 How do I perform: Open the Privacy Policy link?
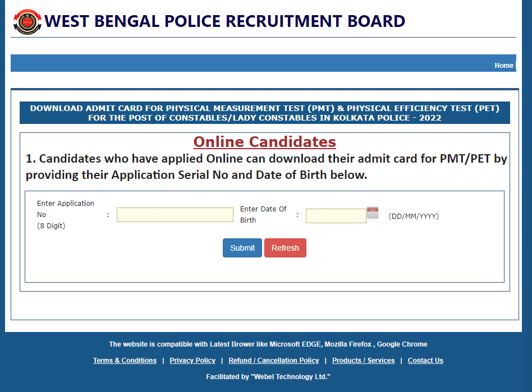(192, 361)
